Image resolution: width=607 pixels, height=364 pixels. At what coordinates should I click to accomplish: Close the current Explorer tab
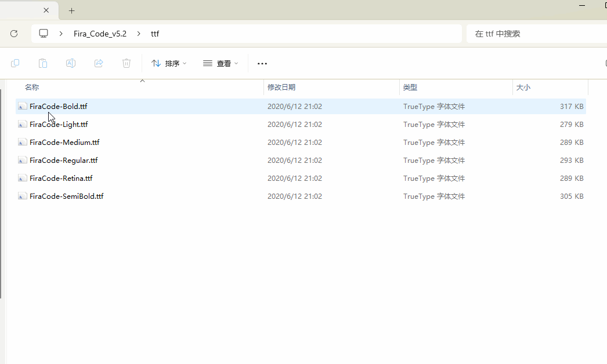click(46, 10)
